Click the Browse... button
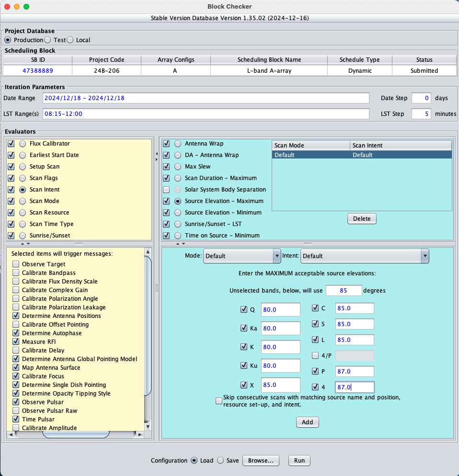Screen dimensions: 459x476 (261, 461)
